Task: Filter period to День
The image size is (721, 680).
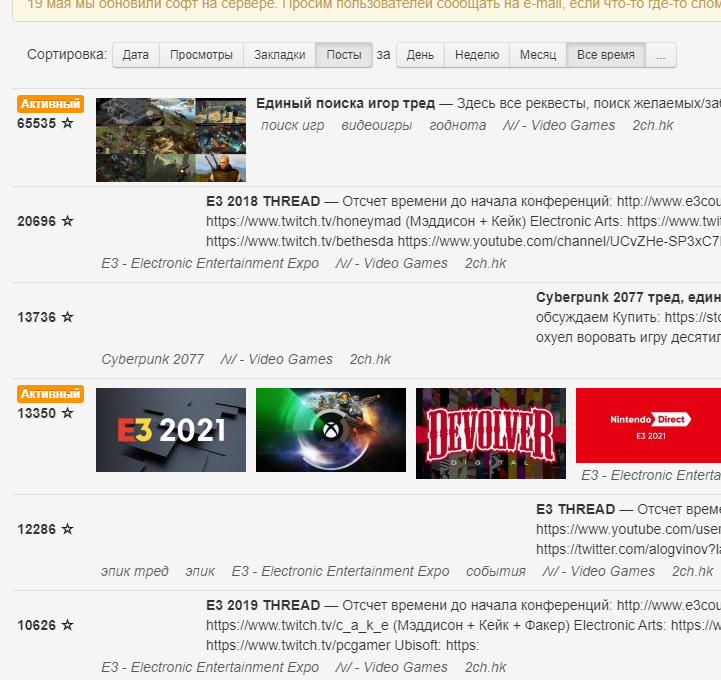Action: 420,55
